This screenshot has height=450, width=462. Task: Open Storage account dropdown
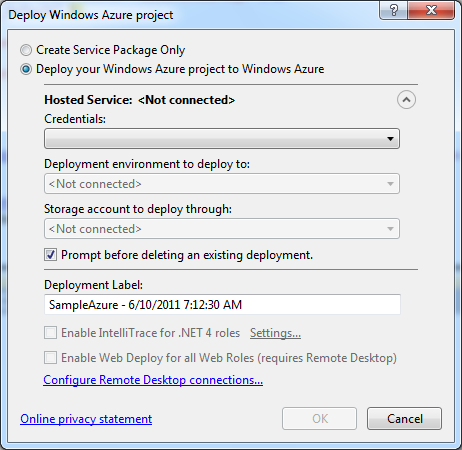pos(222,229)
